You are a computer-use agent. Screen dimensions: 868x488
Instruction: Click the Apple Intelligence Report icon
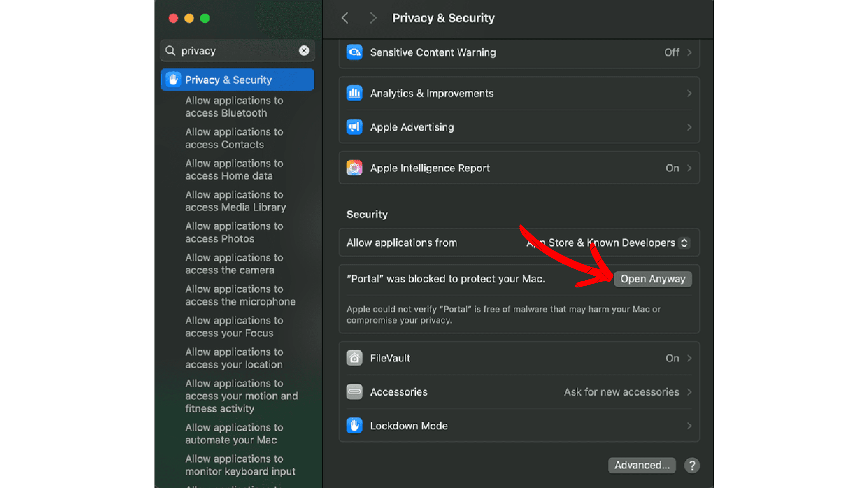click(354, 168)
